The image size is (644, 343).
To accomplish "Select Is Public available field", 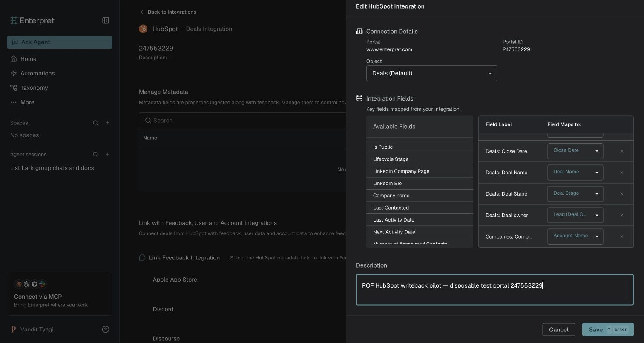I will click(x=420, y=147).
